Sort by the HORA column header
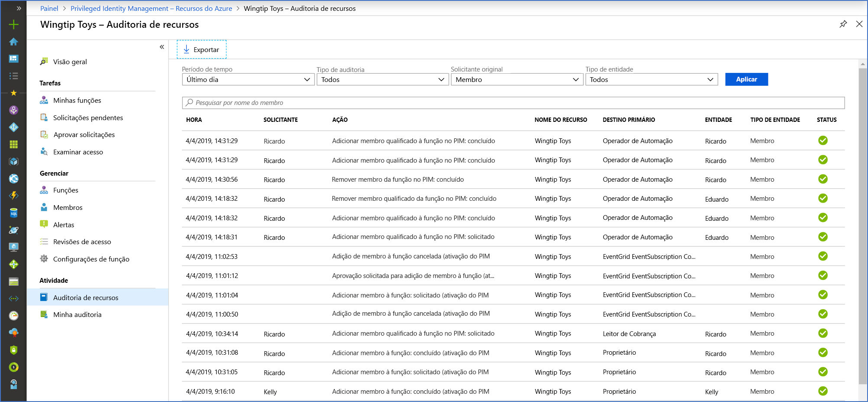Image resolution: width=868 pixels, height=402 pixels. pyautogui.click(x=194, y=120)
